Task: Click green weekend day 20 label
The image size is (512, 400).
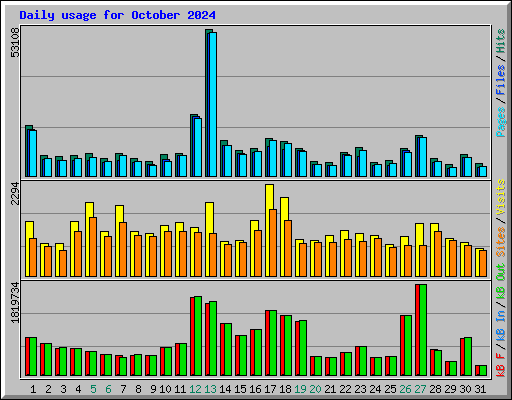Action: [315, 389]
